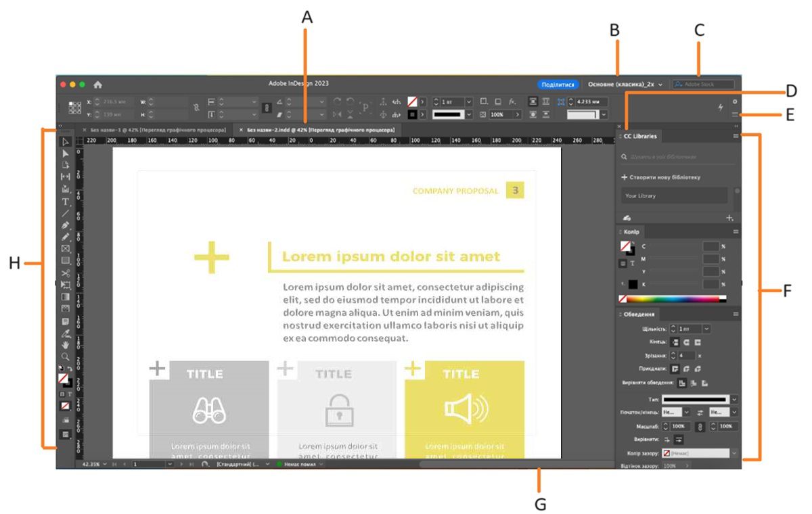Select the Content Collector tool
The image size is (812, 514).
(x=66, y=189)
